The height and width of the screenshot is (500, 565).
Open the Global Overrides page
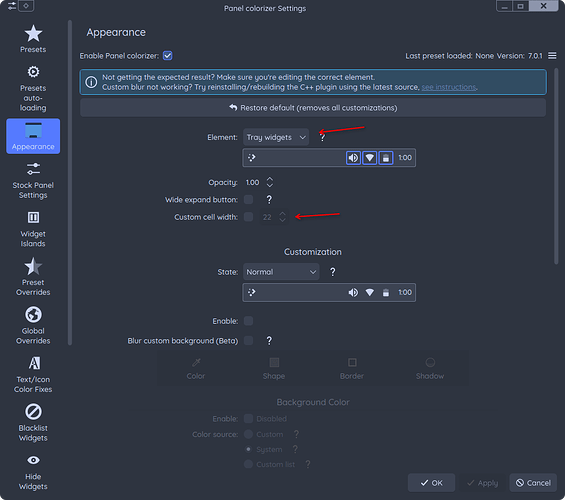tap(33, 326)
